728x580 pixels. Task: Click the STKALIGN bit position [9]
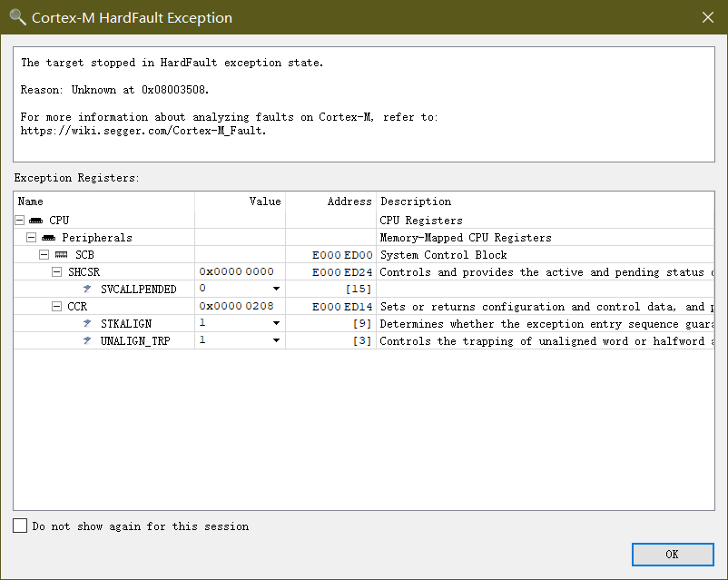[362, 323]
